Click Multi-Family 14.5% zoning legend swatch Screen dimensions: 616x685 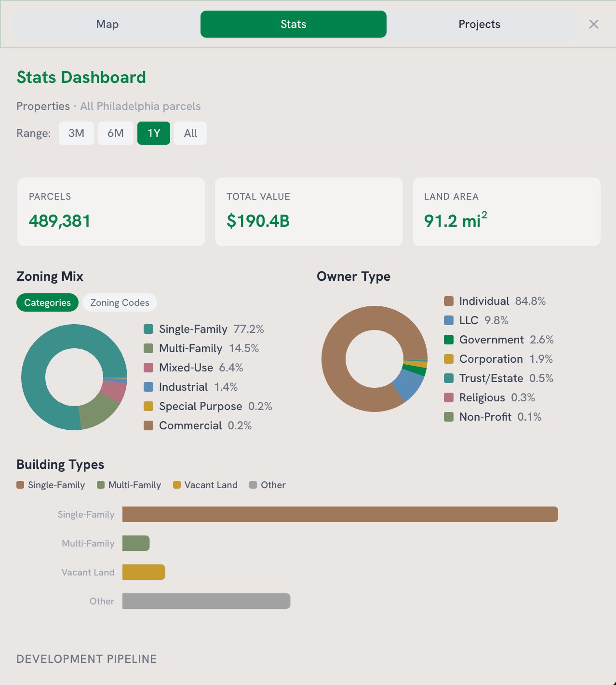pyautogui.click(x=148, y=348)
